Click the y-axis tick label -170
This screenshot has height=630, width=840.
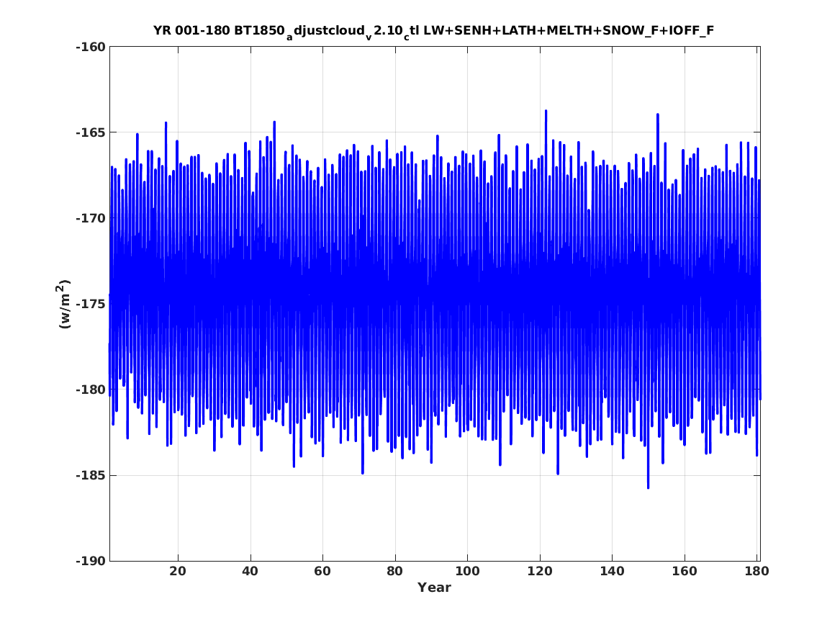[91, 218]
